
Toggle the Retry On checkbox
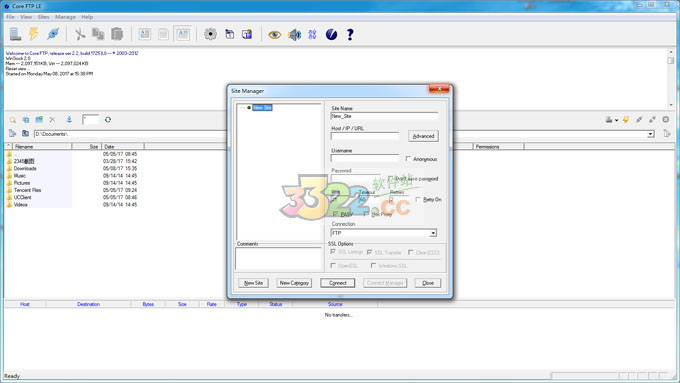pyautogui.click(x=418, y=199)
